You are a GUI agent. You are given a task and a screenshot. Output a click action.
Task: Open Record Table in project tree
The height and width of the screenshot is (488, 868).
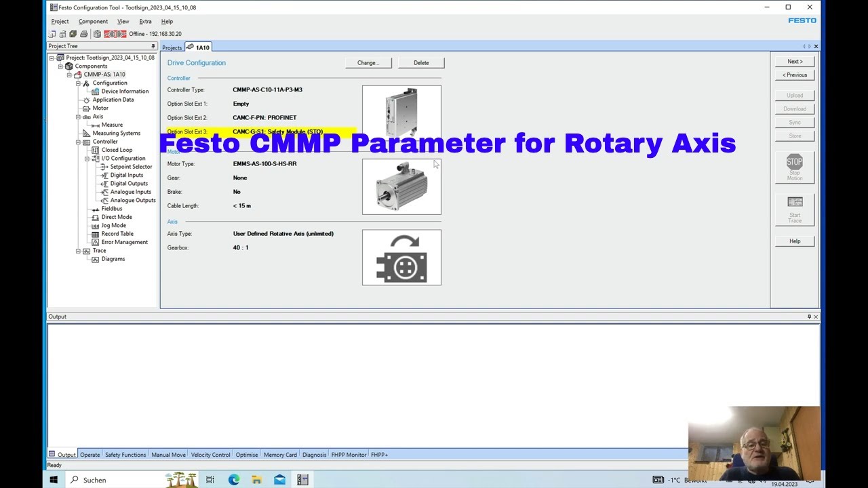point(117,234)
